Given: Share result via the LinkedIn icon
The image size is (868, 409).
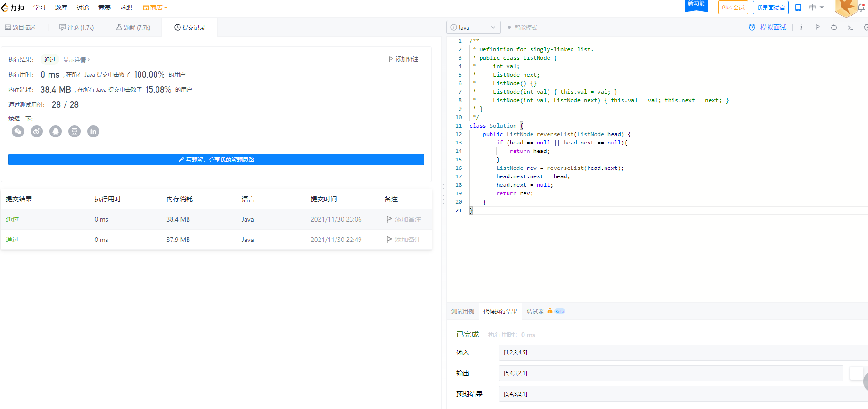Looking at the screenshot, I should tap(93, 131).
